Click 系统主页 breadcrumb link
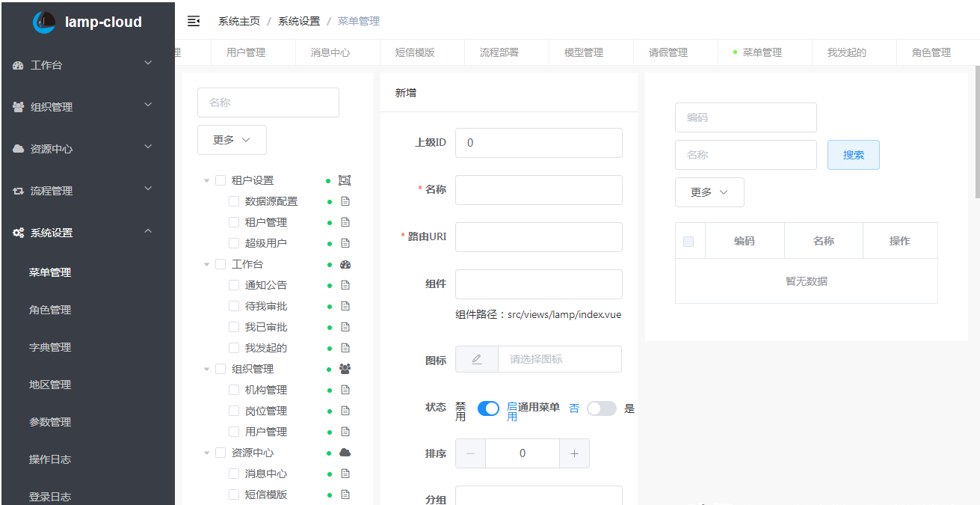Screen dimensions: 980x505 239,21
